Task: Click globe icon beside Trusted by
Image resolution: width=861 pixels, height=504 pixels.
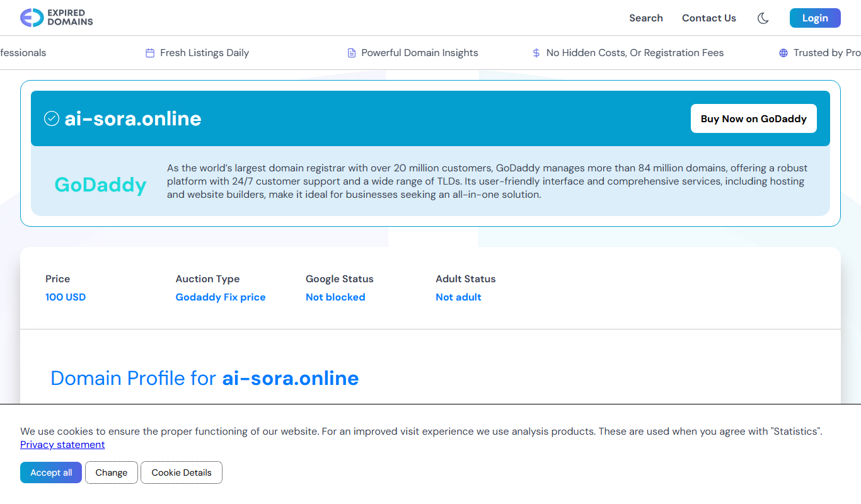Action: (783, 53)
